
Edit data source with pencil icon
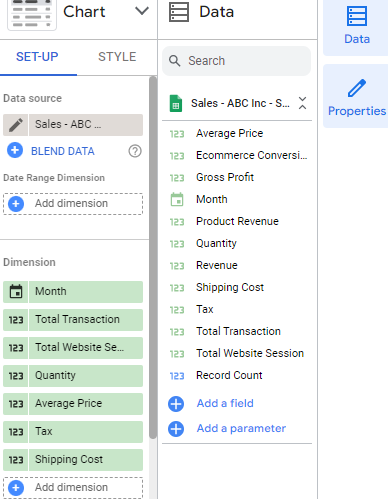[16, 125]
